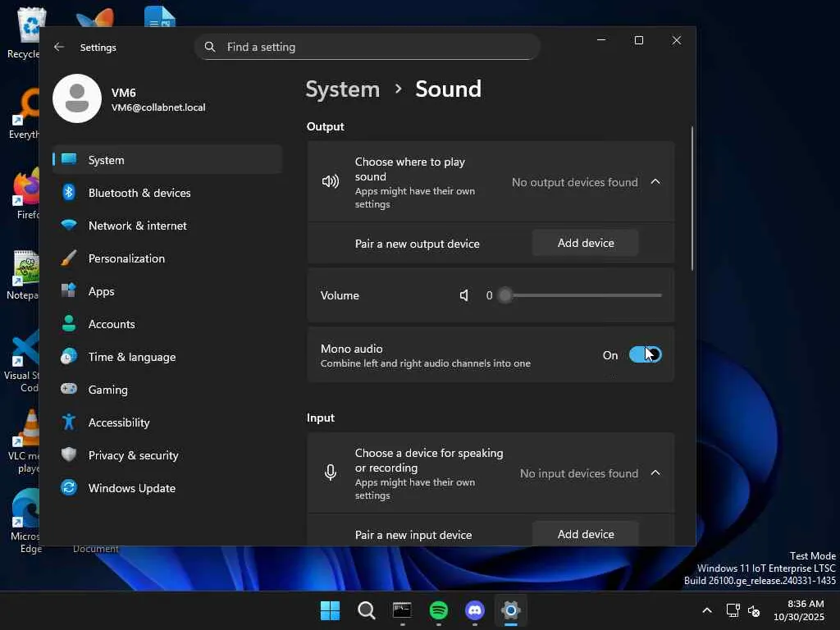Click the back arrow in Settings

[x=59, y=47]
